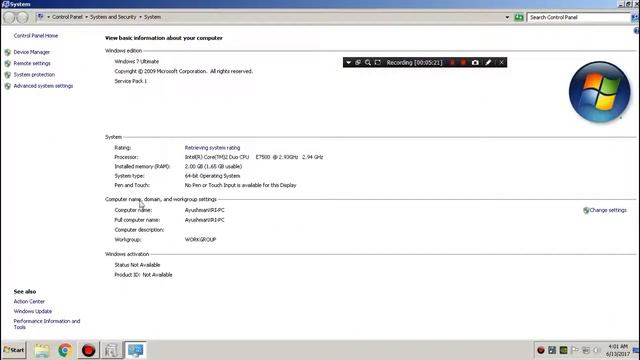Expand the arrow after System and Security

pyautogui.click(x=140, y=17)
